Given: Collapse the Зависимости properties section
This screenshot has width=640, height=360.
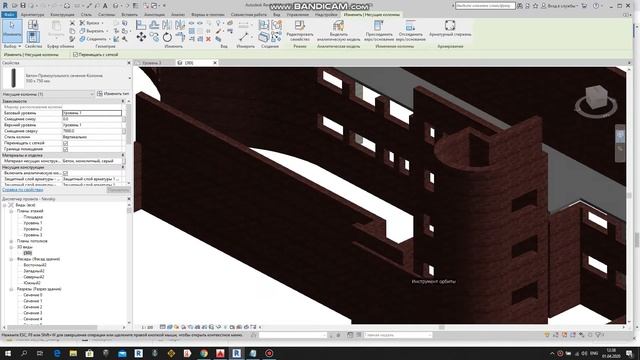Looking at the screenshot, I should [123, 101].
